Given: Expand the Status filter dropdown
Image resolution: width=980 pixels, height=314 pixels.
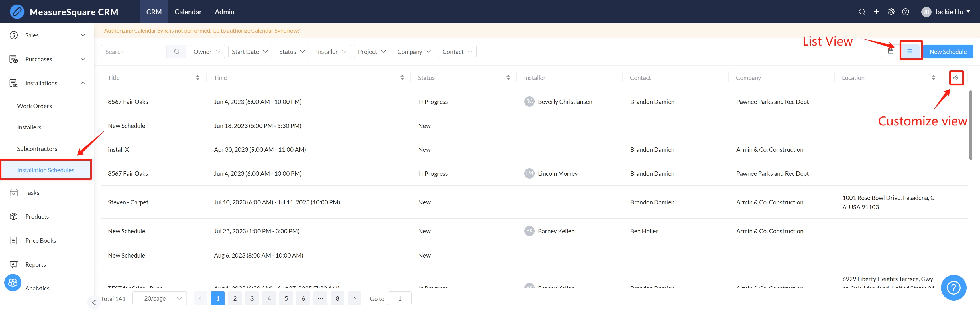Looking at the screenshot, I should [292, 52].
